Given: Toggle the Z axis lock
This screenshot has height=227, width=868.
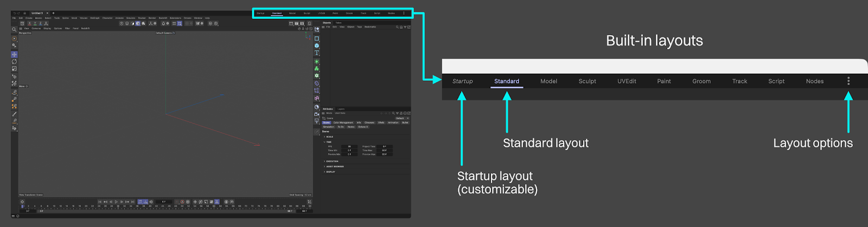Looking at the screenshot, I should (40, 23).
